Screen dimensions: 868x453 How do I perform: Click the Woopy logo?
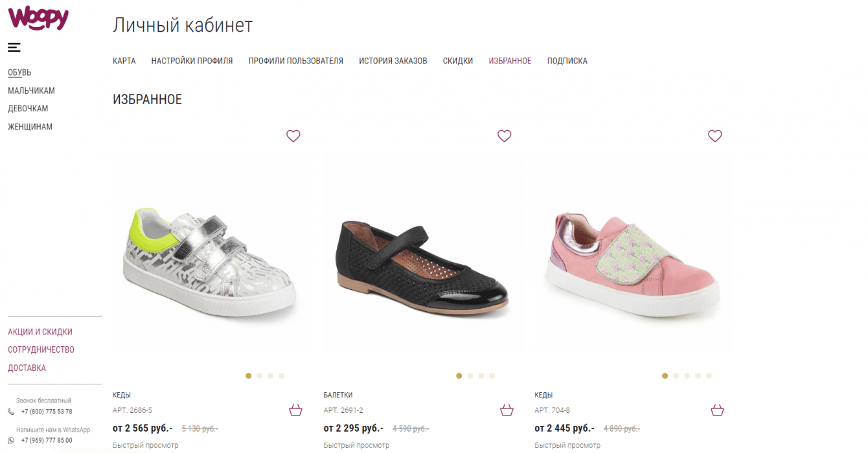tap(38, 18)
